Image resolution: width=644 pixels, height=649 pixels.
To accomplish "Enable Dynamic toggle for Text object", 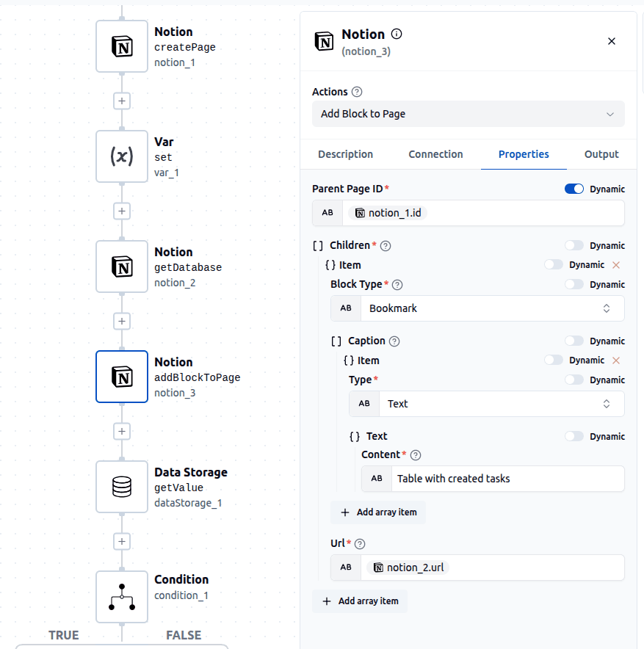I will 574,436.
